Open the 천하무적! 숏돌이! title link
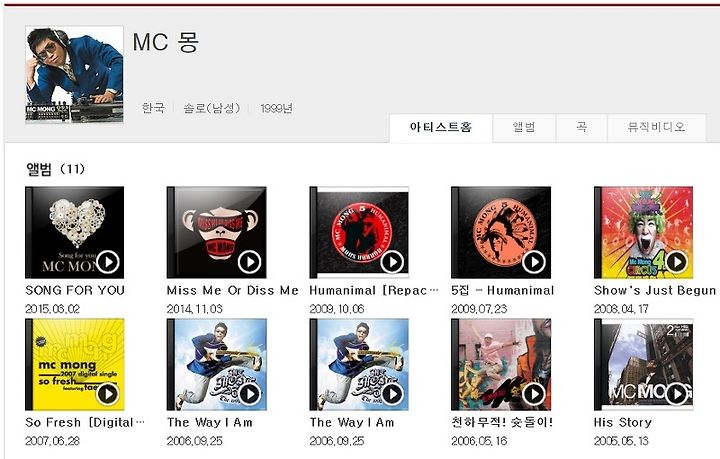This screenshot has width=720, height=459. [502, 422]
